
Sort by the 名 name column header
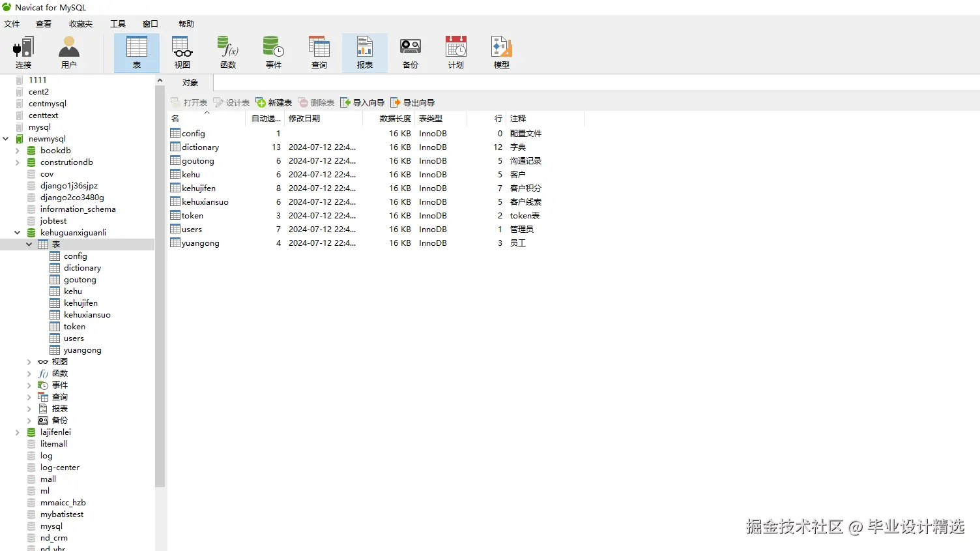pyautogui.click(x=207, y=118)
